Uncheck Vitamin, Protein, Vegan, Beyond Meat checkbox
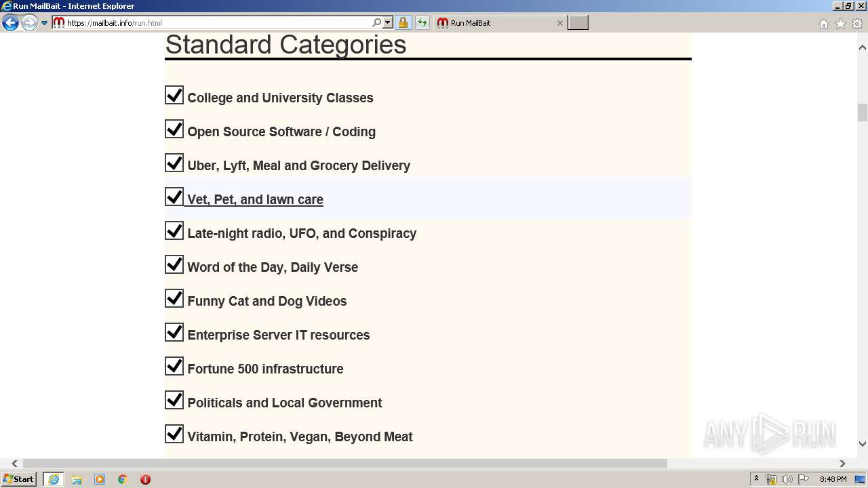This screenshot has width=868, height=488. [x=174, y=434]
